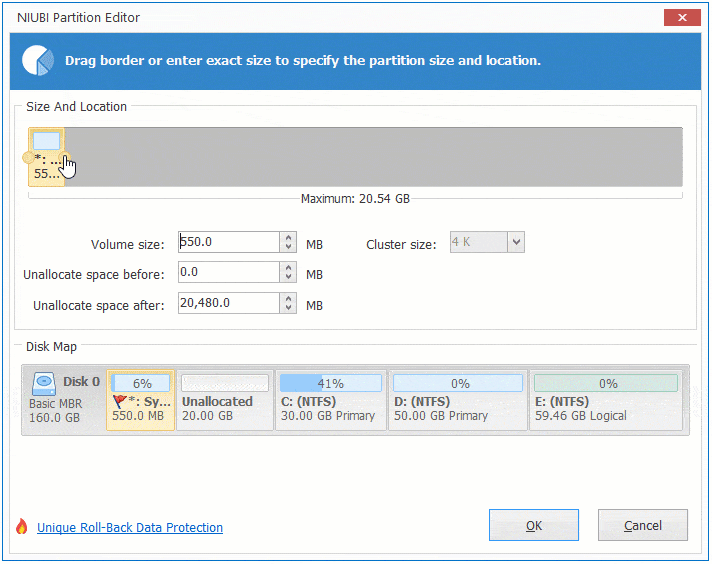Viewport: 712px width, 564px height.
Task: Click the flame icon beside Roll-Back link
Action: (21, 527)
